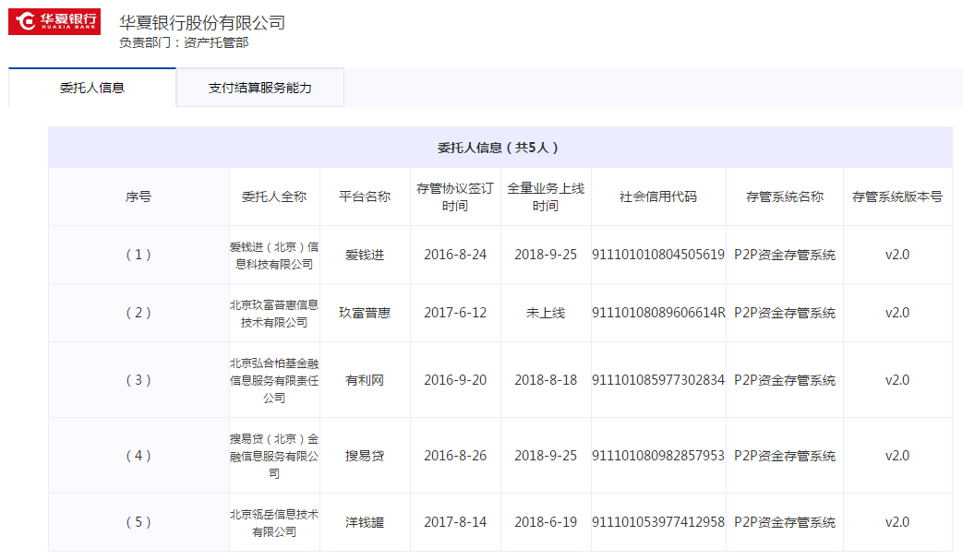
Task: Click table title 委托人信息（共5人）
Action: coord(498,148)
